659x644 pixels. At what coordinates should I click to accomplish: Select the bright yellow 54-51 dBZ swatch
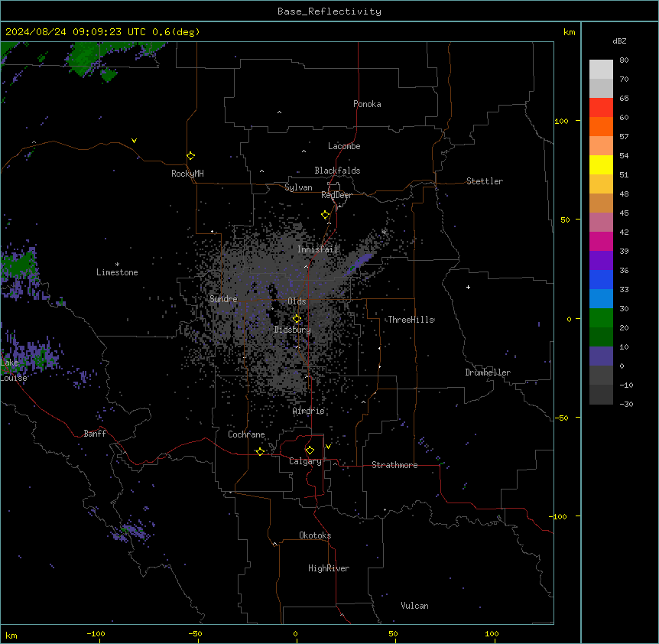click(601, 164)
